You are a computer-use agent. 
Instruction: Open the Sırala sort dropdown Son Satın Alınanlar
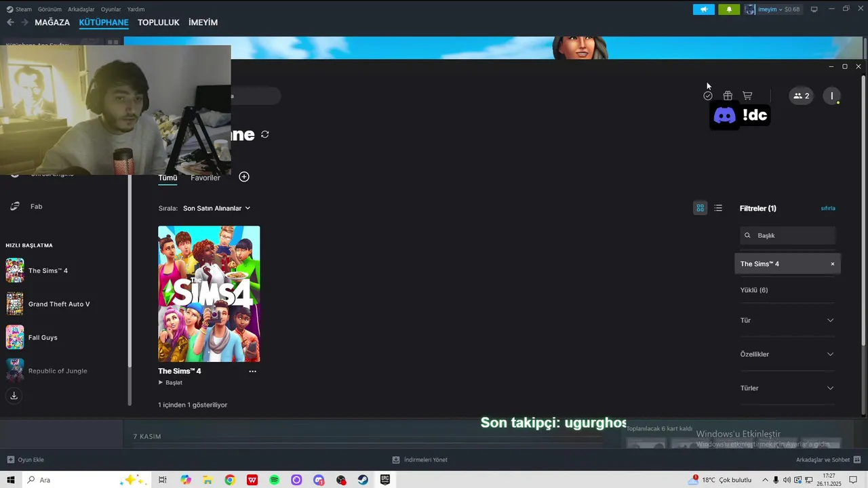coord(216,208)
